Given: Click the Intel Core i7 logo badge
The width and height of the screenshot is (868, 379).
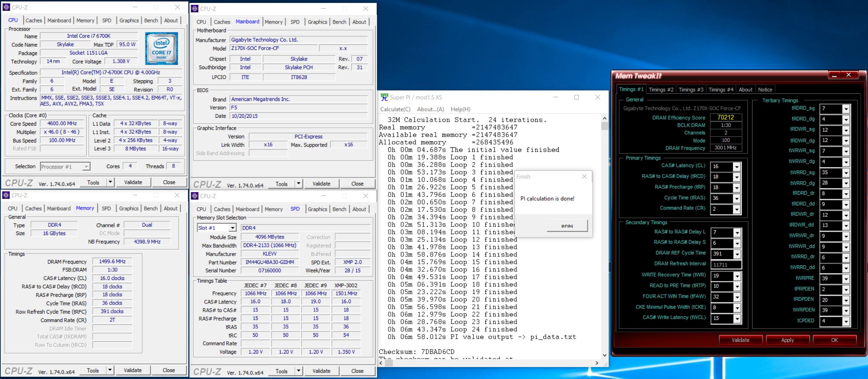Looking at the screenshot, I should (x=161, y=49).
